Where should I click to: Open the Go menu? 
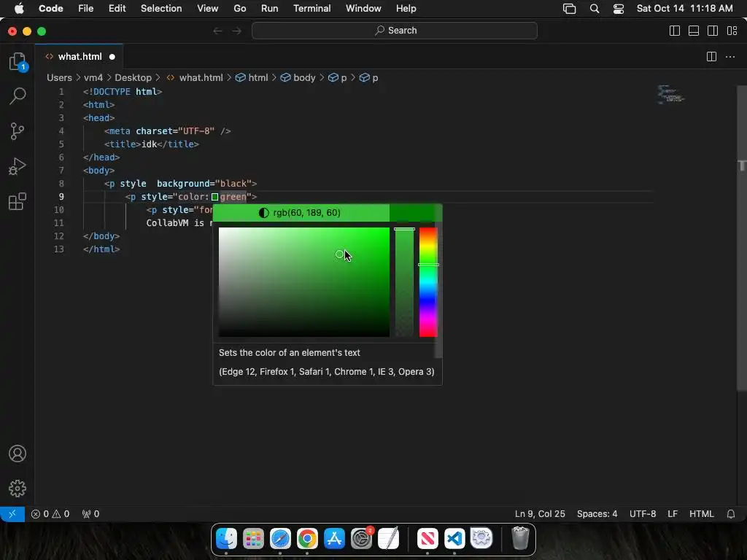click(239, 9)
